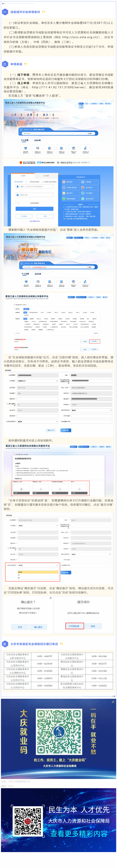This screenshot has height=868, width=117.
Task: Choose the highlighted yellow option in dropdown list
Action: pos(38,572)
